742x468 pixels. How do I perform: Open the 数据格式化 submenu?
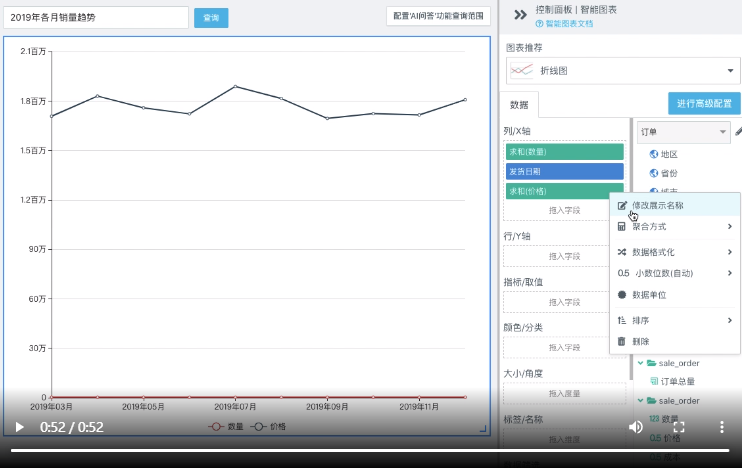tap(674, 252)
